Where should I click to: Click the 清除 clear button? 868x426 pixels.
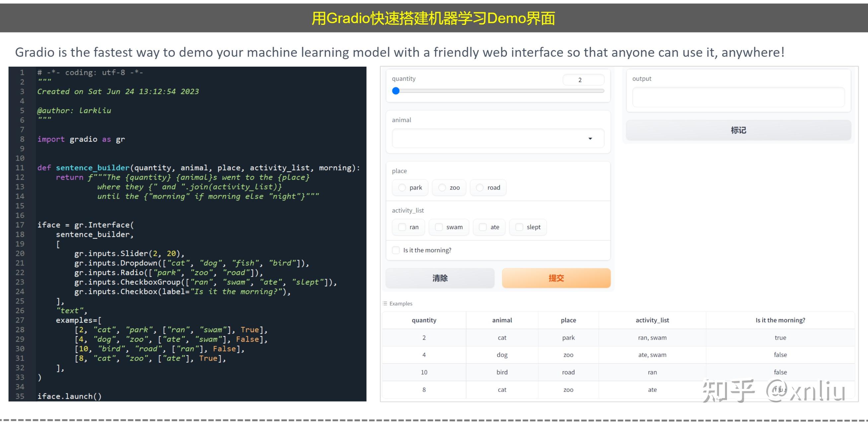[x=440, y=278]
